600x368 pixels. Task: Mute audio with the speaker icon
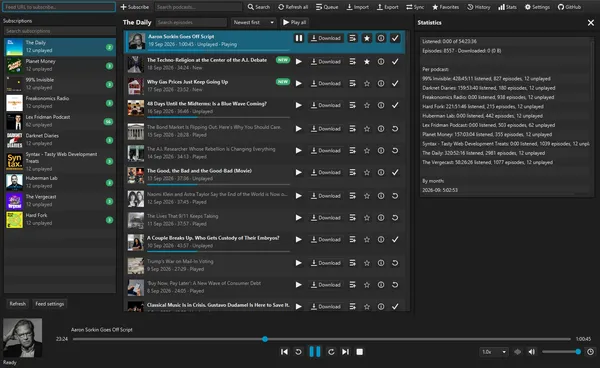pos(532,352)
